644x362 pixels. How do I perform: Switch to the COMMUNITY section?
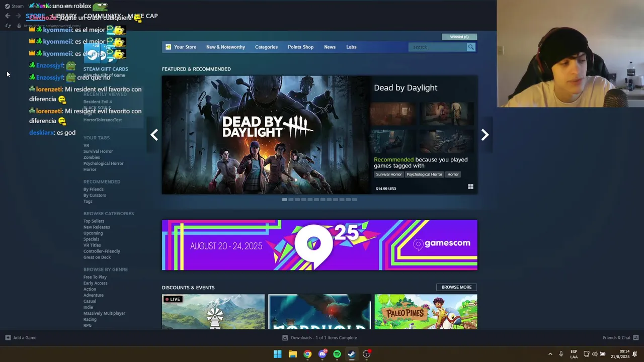point(101,16)
